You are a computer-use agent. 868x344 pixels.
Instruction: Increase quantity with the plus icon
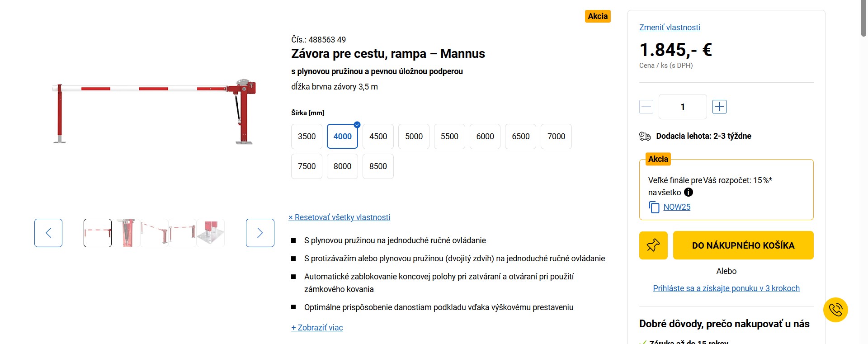pos(719,107)
